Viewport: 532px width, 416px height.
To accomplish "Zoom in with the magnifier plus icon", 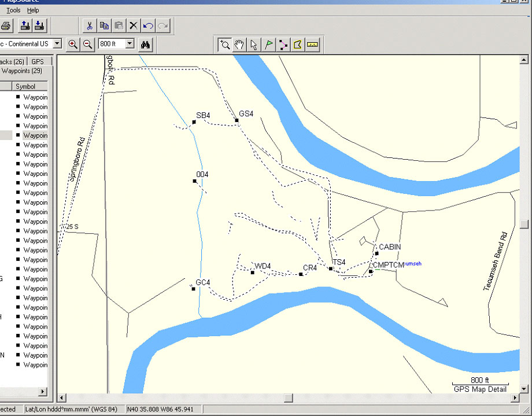I will 73,44.
